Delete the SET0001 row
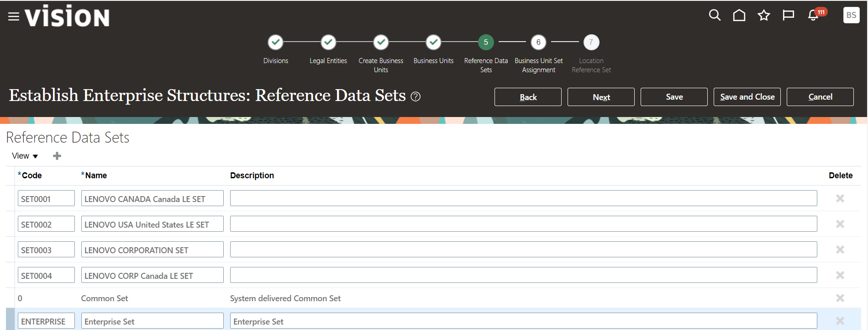This screenshot has height=330, width=868. 840,198
